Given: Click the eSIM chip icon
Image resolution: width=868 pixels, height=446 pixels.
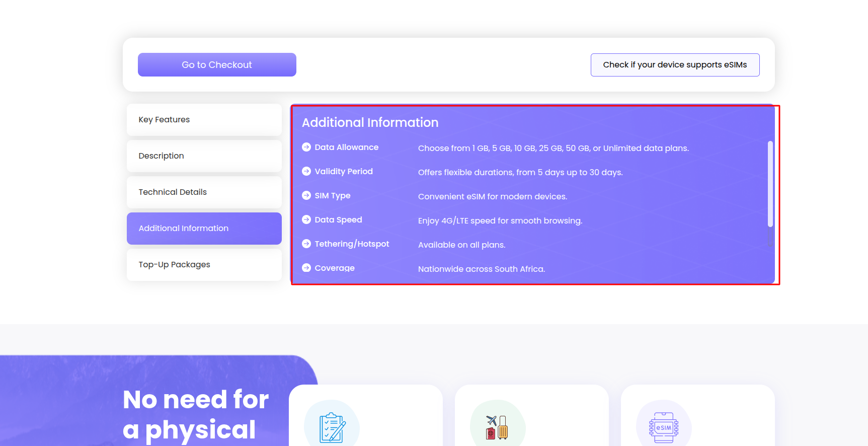Looking at the screenshot, I should (x=663, y=427).
